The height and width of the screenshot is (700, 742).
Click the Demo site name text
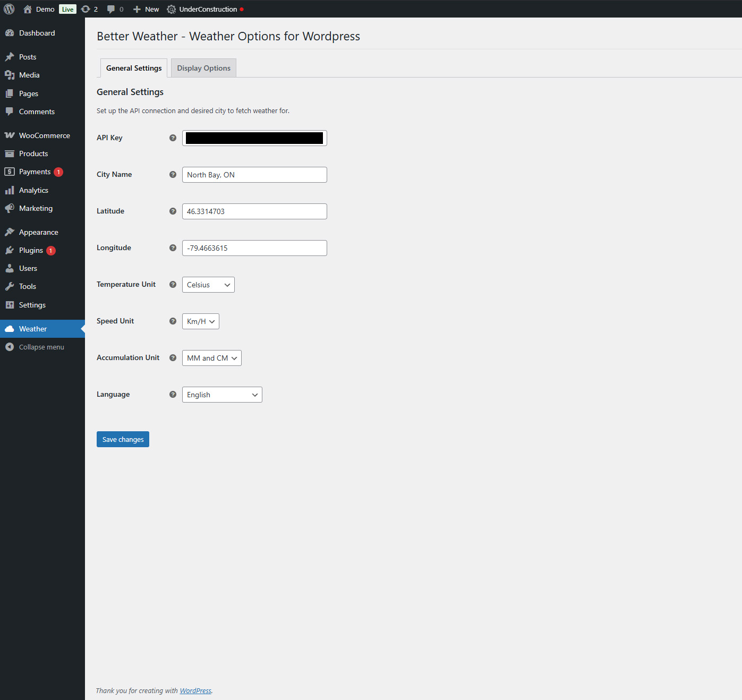(45, 9)
